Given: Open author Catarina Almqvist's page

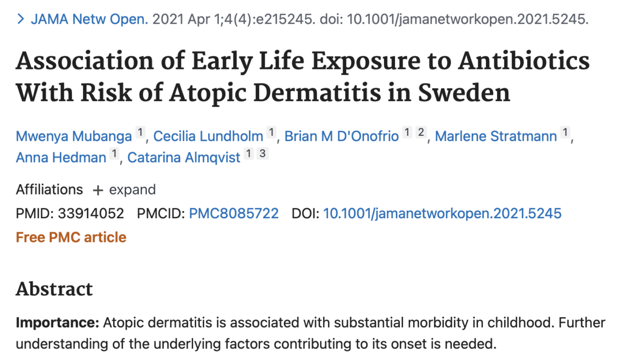Looking at the screenshot, I should tap(184, 157).
